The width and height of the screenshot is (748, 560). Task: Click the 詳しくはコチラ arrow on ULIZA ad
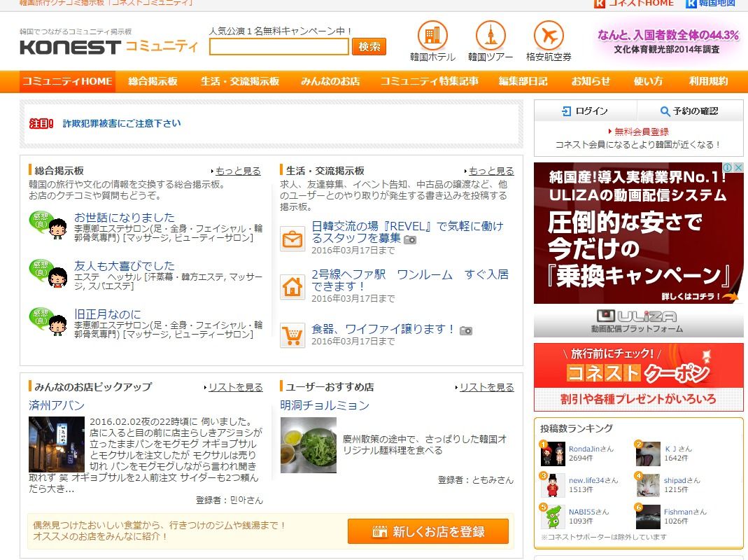click(700, 296)
